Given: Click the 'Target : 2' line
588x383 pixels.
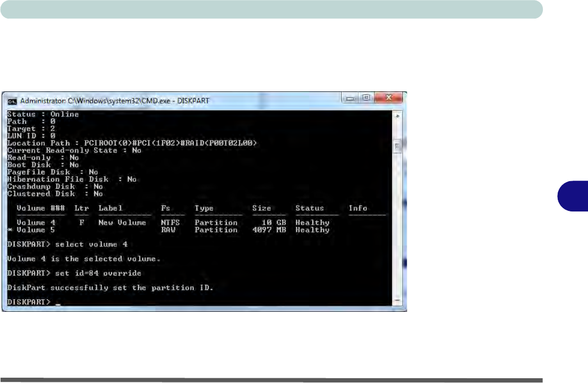Looking at the screenshot, I should [x=31, y=129].
